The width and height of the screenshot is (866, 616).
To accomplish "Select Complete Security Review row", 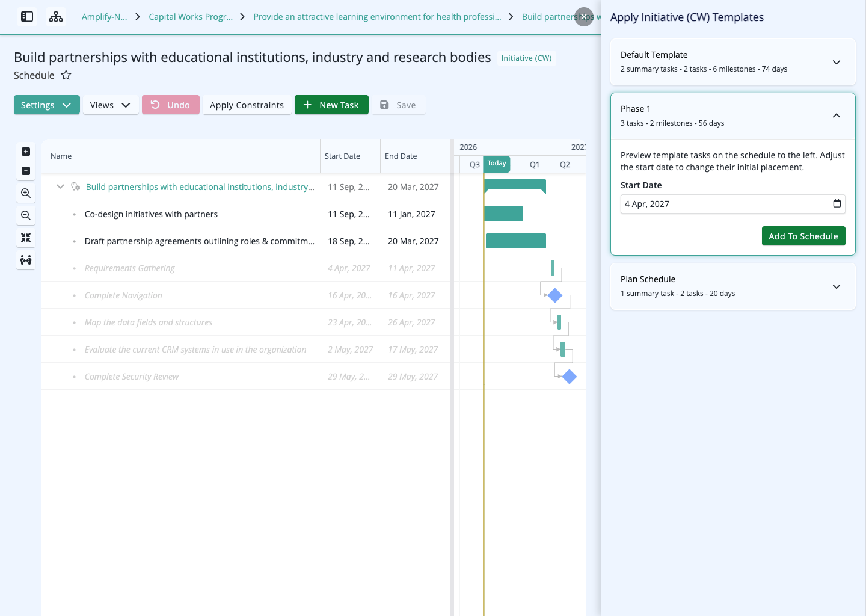I will click(245, 376).
